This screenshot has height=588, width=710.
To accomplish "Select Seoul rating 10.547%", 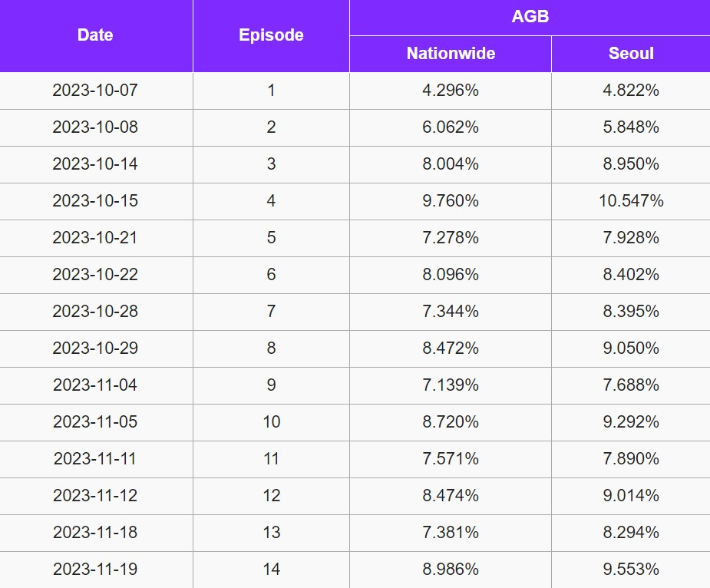I will 631,201.
